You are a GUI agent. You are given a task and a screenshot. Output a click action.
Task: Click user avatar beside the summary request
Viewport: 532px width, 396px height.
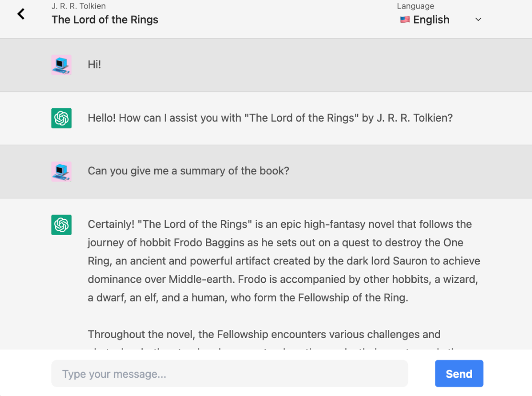coord(61,171)
